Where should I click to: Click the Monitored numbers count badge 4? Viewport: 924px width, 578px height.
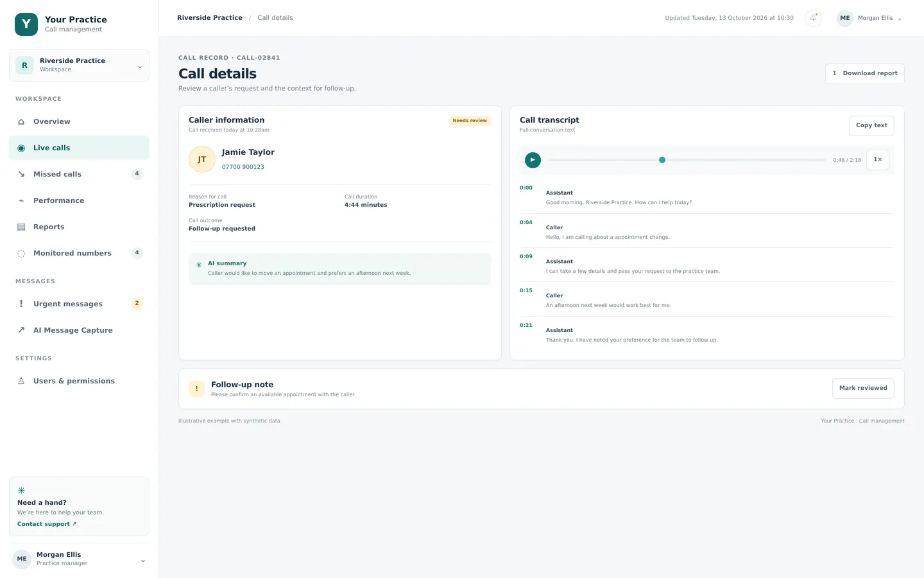(137, 252)
